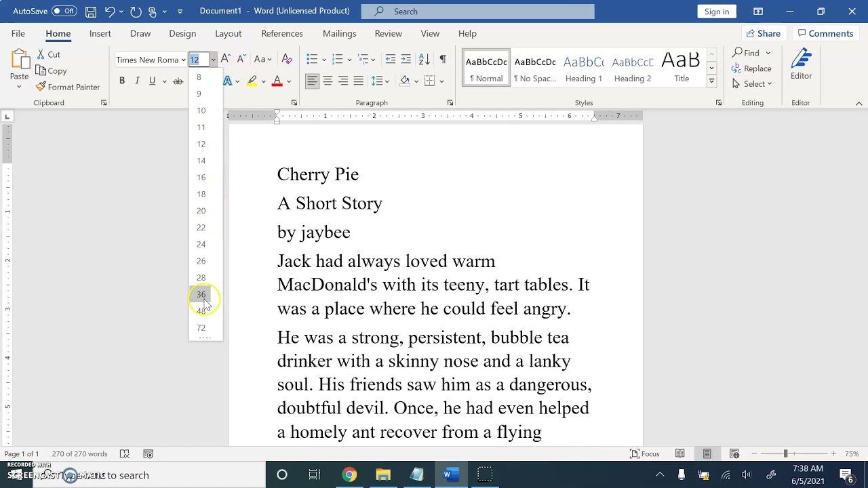
Task: Collapse the font size dropdown arrow
Action: click(x=213, y=60)
